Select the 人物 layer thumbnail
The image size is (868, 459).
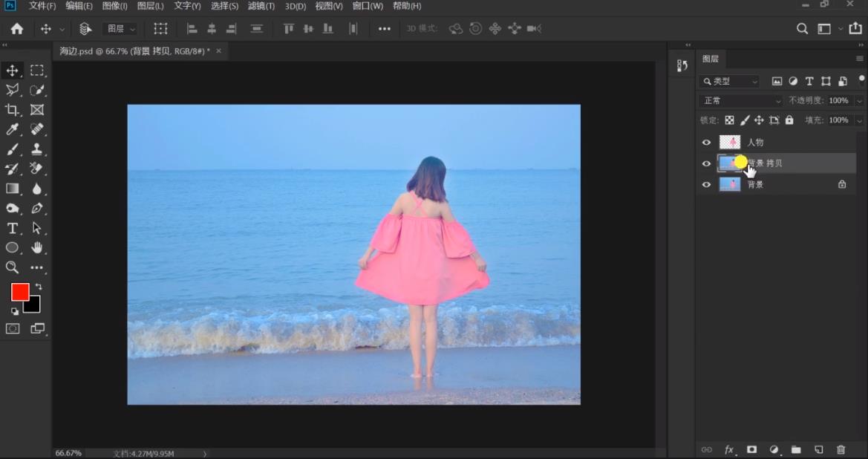point(730,143)
